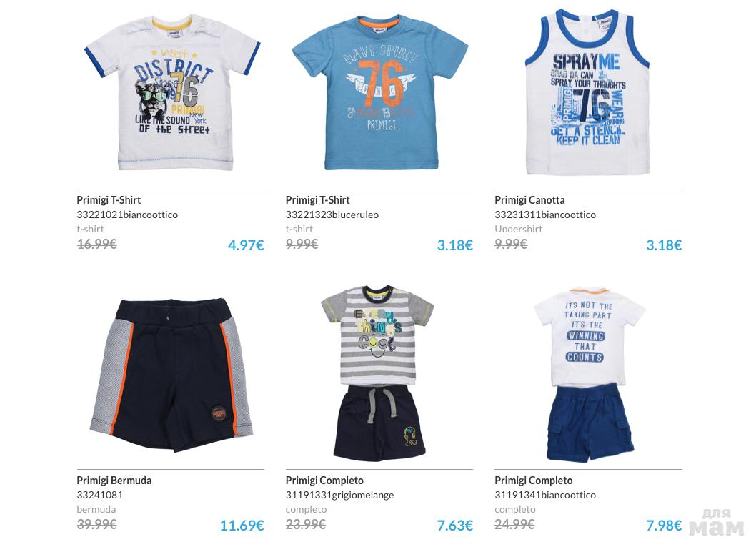Click the 4.97€ sale price
756x547 pixels.
pyautogui.click(x=246, y=245)
